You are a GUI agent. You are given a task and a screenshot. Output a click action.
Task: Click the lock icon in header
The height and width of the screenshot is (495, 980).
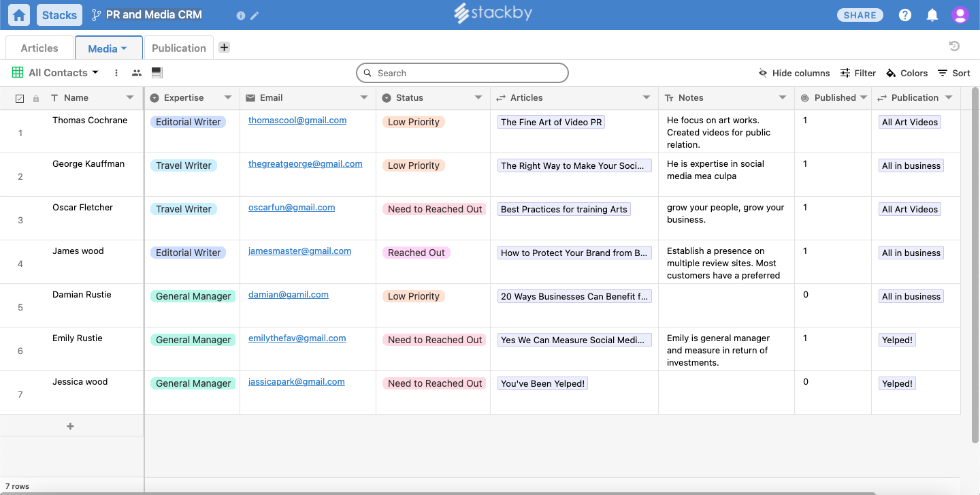click(36, 99)
